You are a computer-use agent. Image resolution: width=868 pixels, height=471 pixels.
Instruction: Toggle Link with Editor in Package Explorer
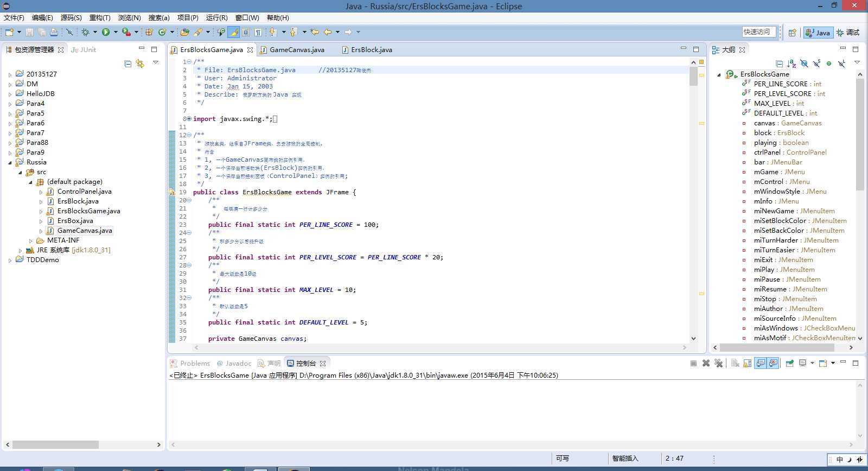pyautogui.click(x=140, y=63)
